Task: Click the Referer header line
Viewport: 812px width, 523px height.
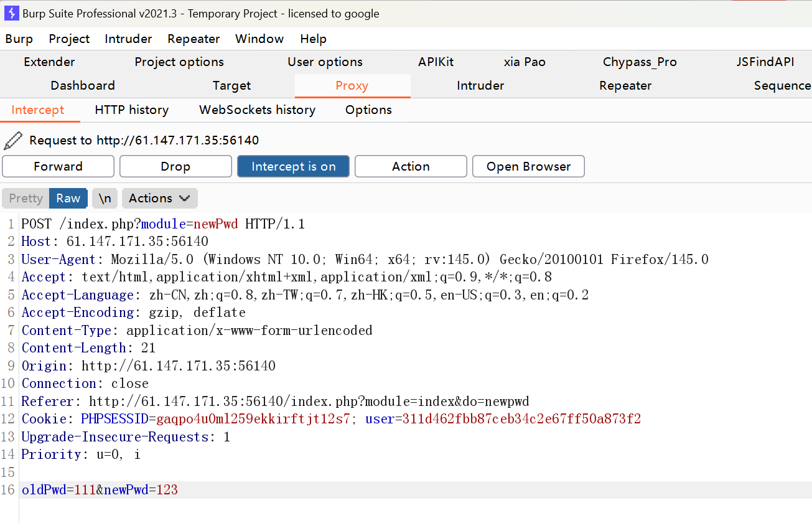Action: point(275,401)
